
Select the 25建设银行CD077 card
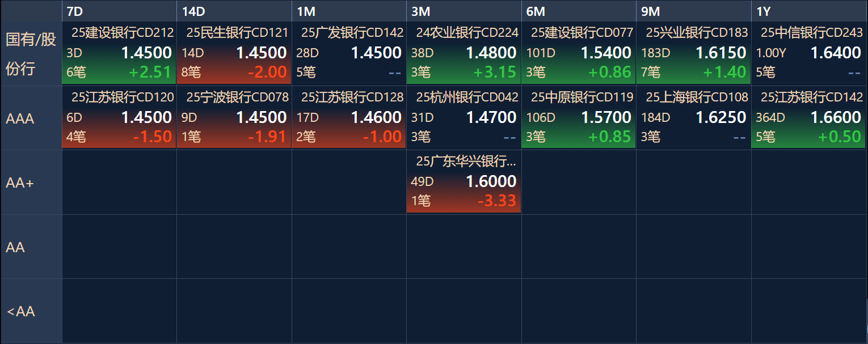pyautogui.click(x=579, y=53)
